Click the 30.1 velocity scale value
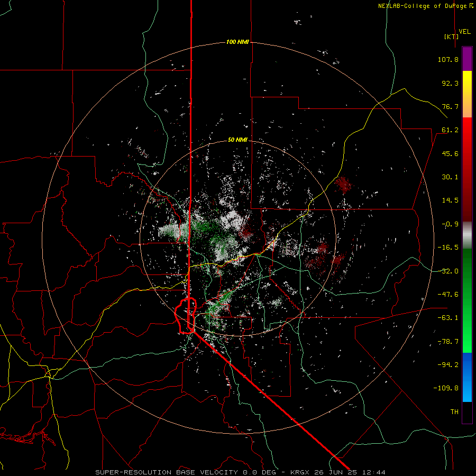Screen dimensions: 476x476 (450, 177)
